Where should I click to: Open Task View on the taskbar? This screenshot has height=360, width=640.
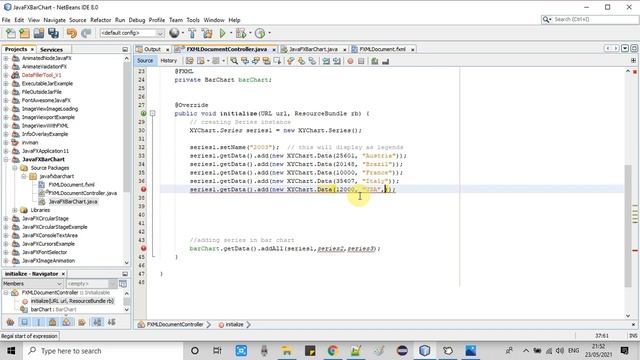217,351
